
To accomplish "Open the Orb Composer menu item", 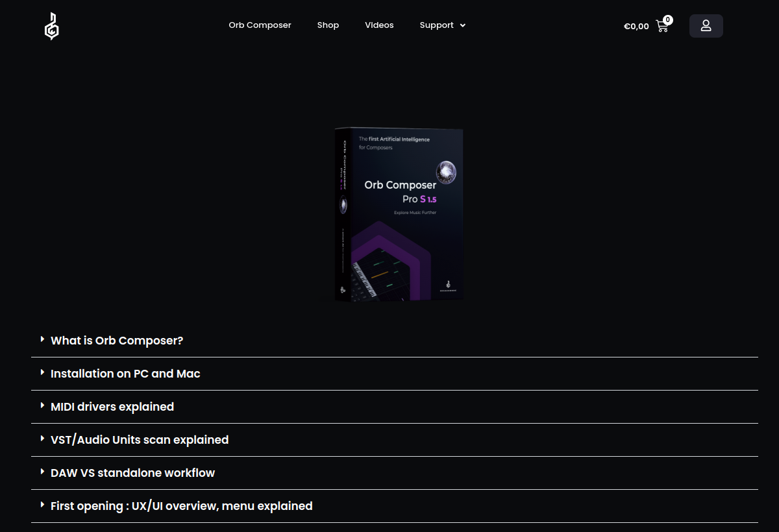I will [260, 25].
